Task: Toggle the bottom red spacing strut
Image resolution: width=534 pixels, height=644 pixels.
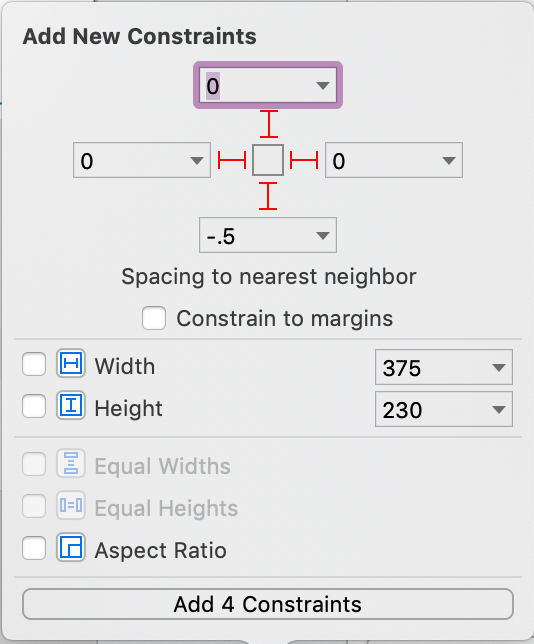Action: pos(268,196)
